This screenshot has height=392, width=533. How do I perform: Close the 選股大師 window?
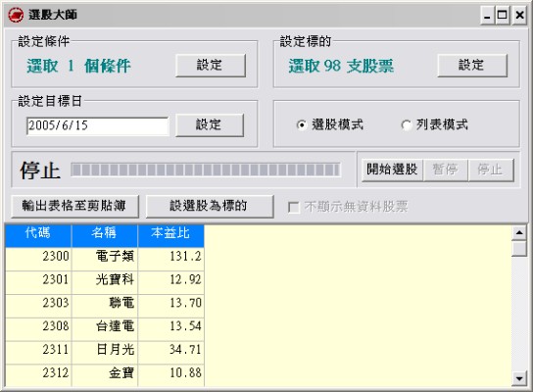[x=519, y=16]
